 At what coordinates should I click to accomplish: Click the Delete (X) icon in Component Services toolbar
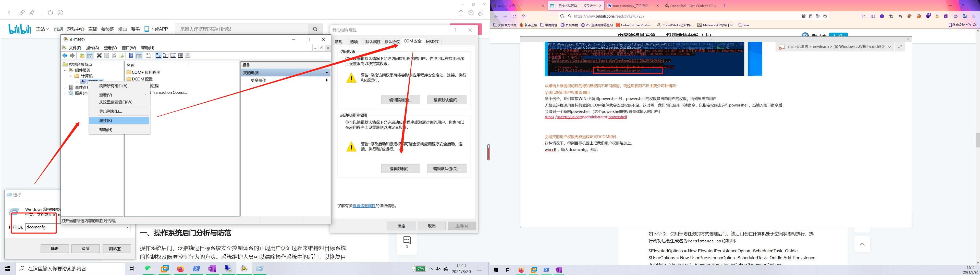tap(99, 56)
